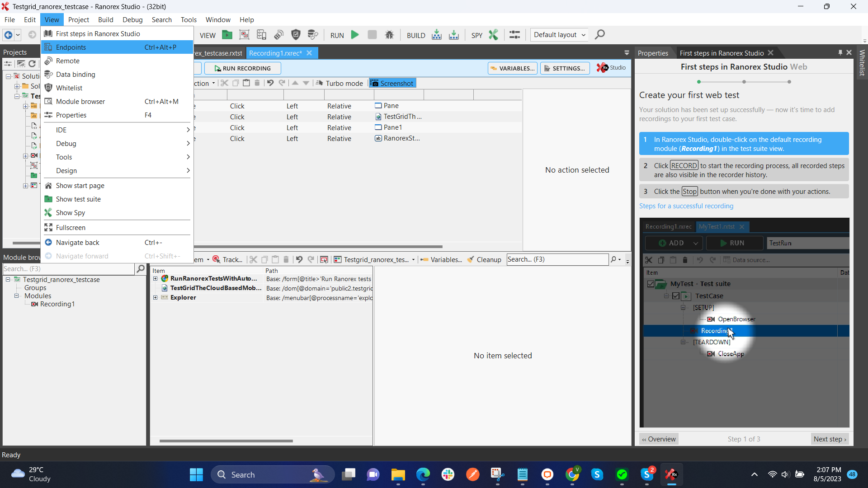Click undo icon in recording actions toolbar

coord(270,83)
